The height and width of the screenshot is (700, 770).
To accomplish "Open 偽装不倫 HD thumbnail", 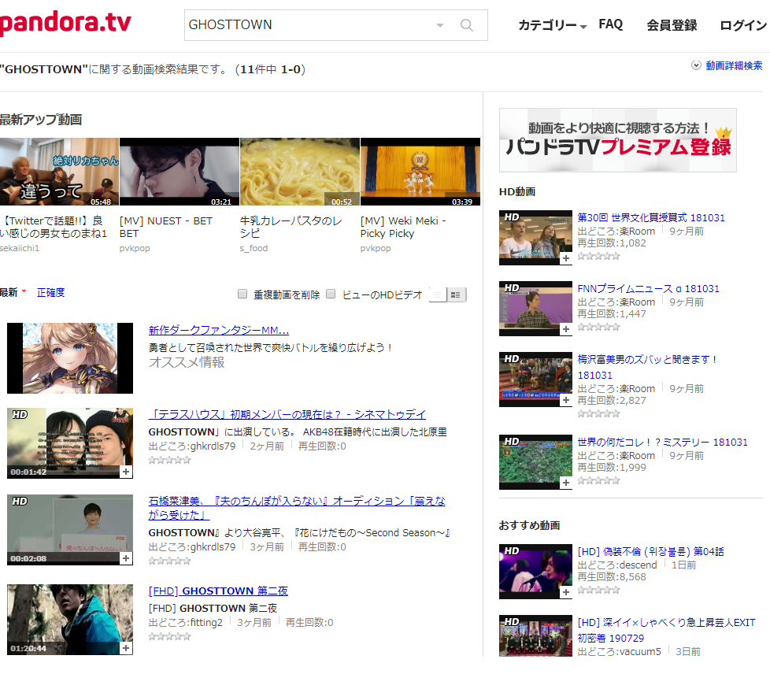I will pyautogui.click(x=535, y=572).
